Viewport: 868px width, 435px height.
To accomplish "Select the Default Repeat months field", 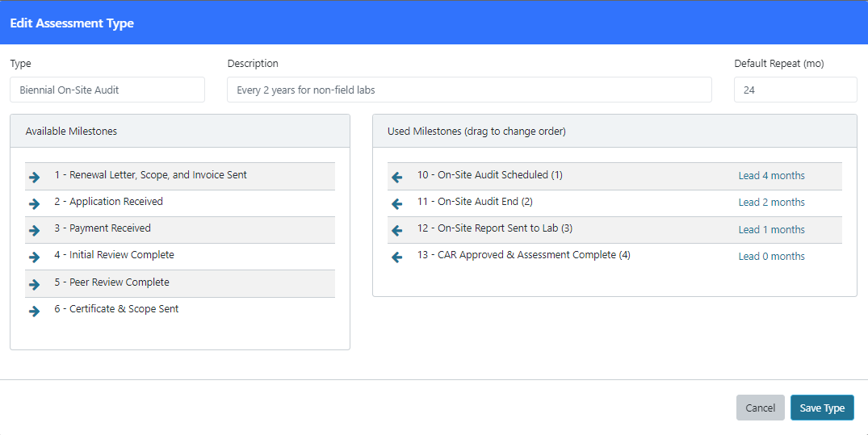I will pyautogui.click(x=795, y=90).
